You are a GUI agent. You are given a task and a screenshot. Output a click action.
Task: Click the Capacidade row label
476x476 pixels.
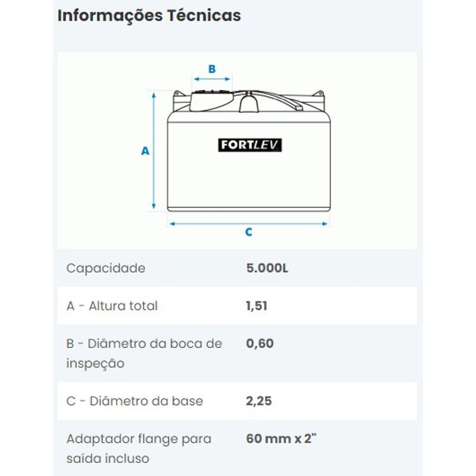[106, 268]
